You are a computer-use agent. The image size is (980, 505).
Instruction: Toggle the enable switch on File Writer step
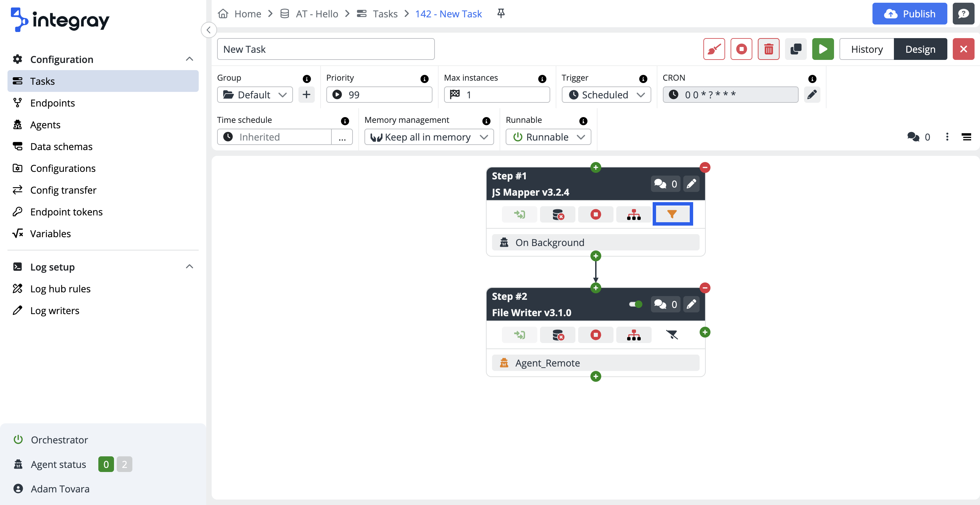pyautogui.click(x=635, y=304)
